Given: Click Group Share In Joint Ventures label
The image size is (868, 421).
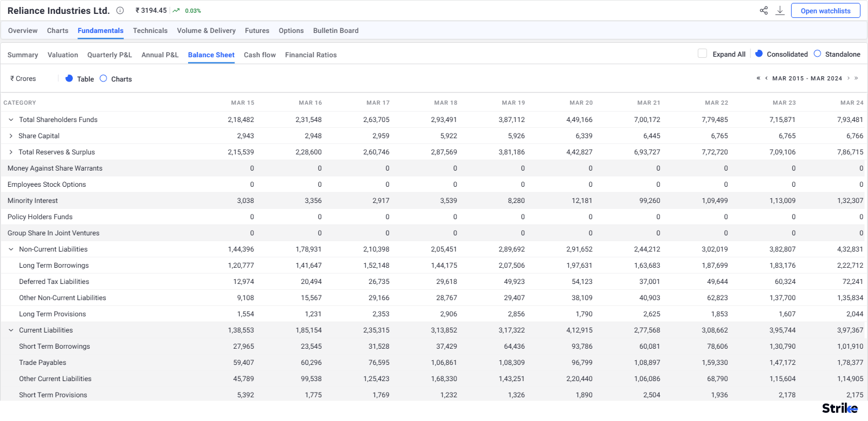Looking at the screenshot, I should point(53,233).
